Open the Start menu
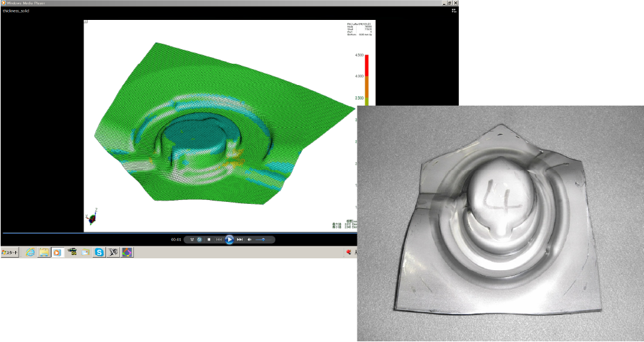This screenshot has height=342, width=644. pos(11,252)
